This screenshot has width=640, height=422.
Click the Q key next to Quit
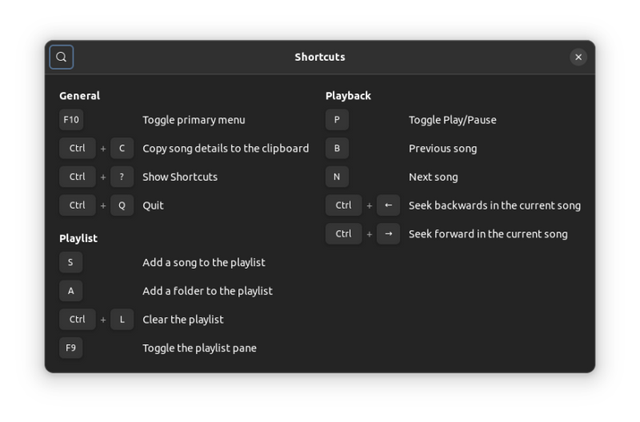[x=122, y=205]
